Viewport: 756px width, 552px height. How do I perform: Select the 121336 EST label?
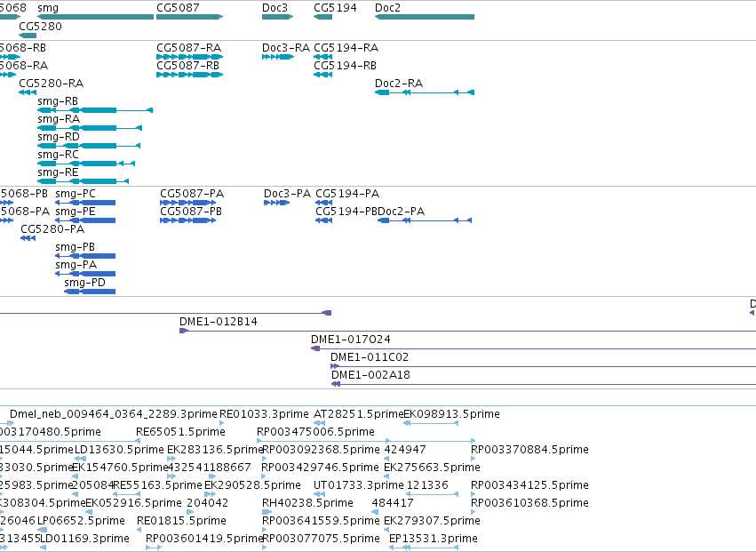tap(427, 485)
